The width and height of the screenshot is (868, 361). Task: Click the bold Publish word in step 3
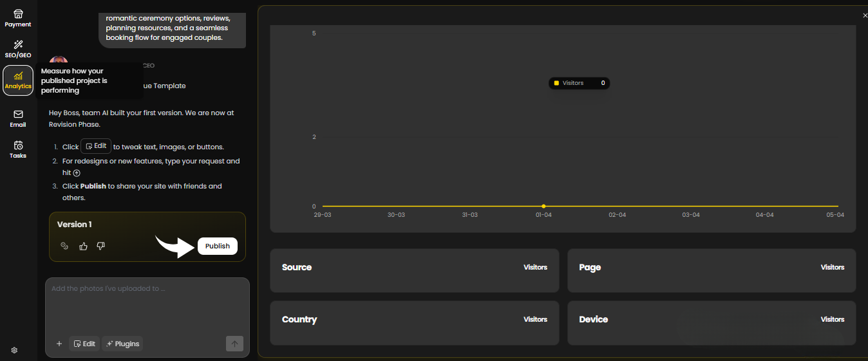(93, 186)
